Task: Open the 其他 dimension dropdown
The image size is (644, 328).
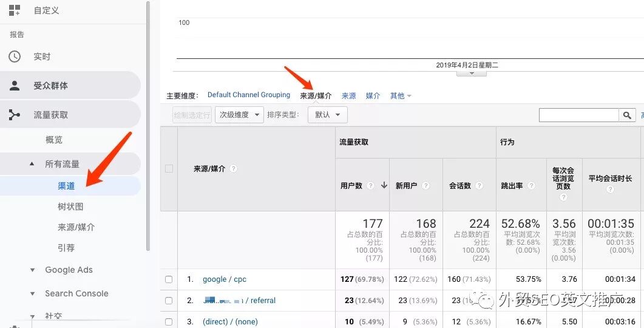Action: [401, 96]
